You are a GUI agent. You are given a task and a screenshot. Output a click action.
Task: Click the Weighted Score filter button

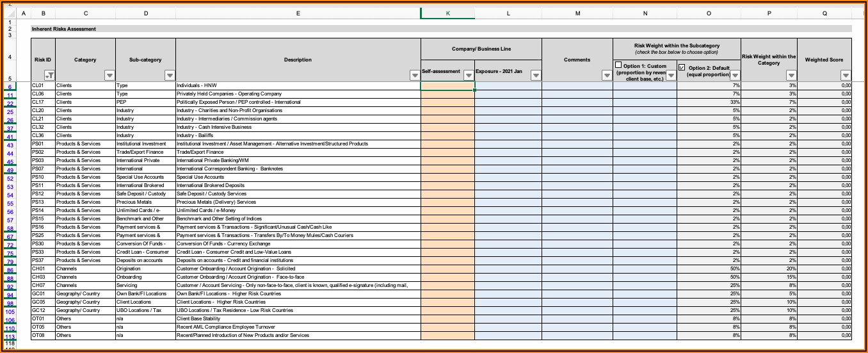pyautogui.click(x=846, y=76)
